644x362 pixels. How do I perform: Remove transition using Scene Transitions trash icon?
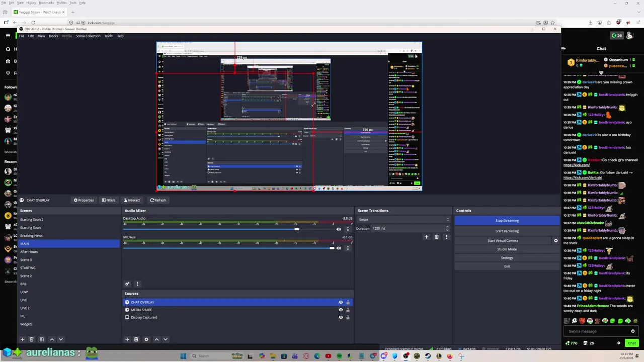click(x=436, y=237)
